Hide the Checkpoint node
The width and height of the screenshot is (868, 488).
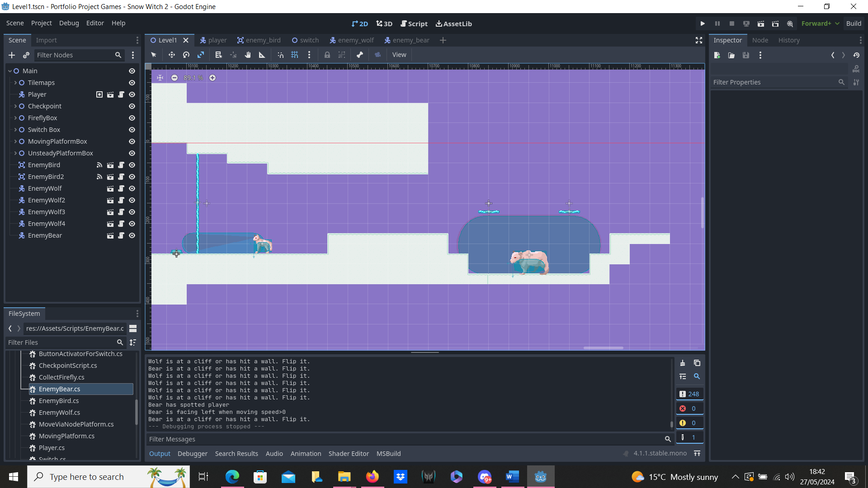[x=132, y=106]
